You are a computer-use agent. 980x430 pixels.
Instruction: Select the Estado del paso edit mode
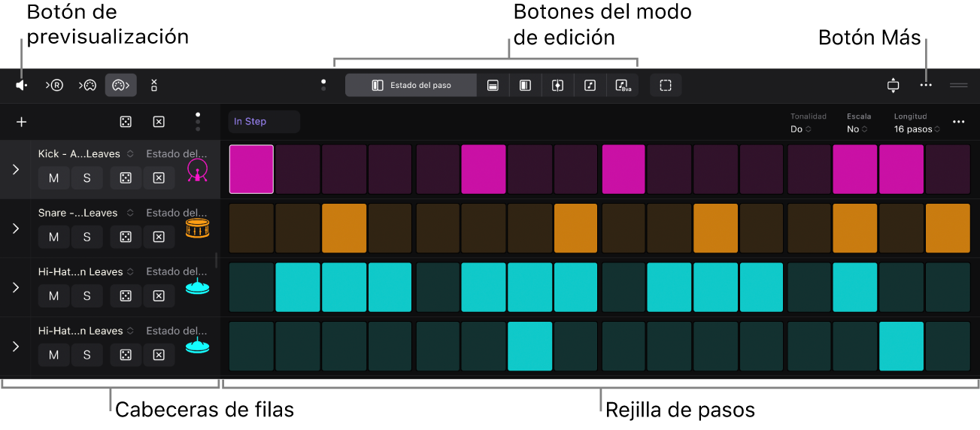pyautogui.click(x=411, y=86)
